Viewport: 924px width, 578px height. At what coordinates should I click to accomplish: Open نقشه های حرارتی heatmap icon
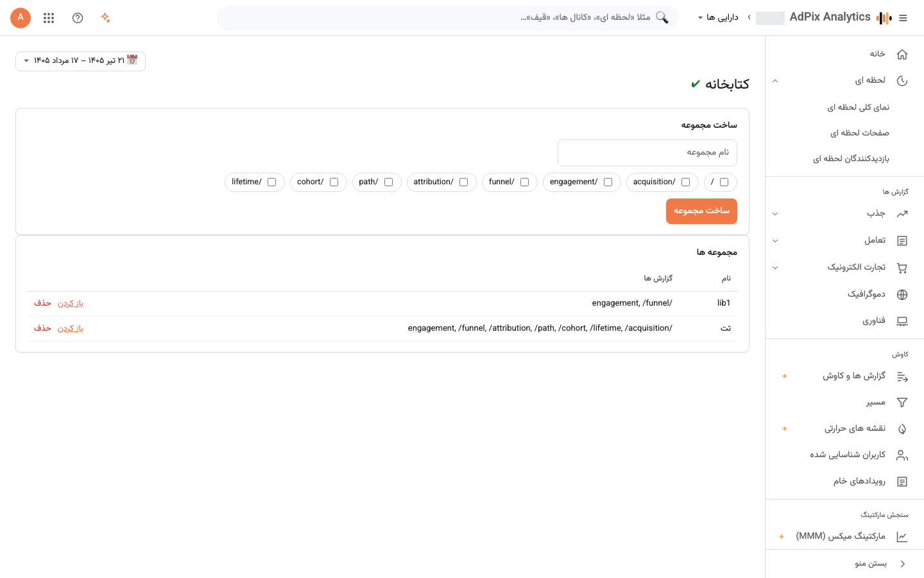tap(902, 429)
